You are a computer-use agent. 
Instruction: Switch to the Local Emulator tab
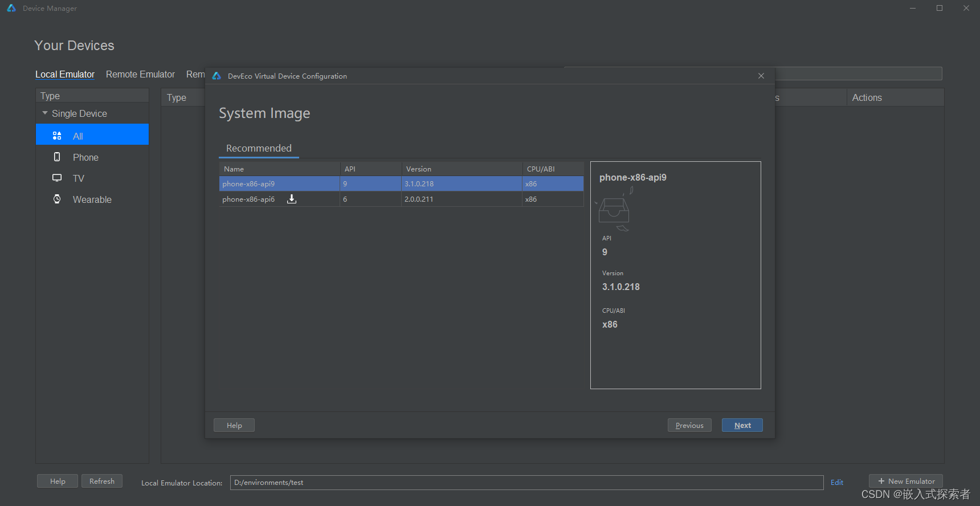(65, 74)
